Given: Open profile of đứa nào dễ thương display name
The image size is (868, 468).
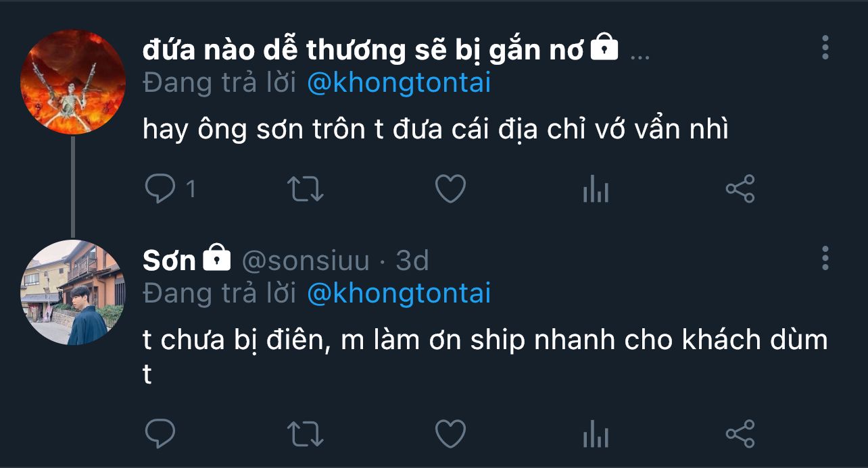Looking at the screenshot, I should (363, 49).
